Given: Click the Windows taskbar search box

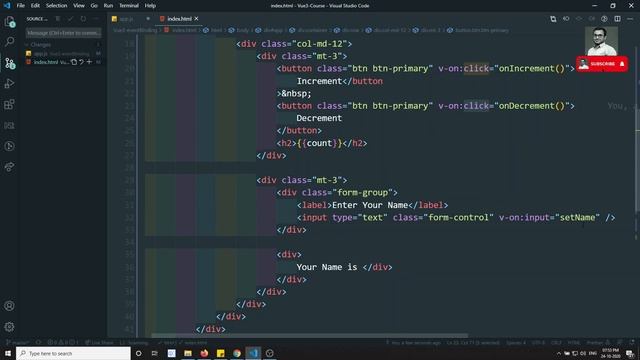Looking at the screenshot, I should point(73,353).
